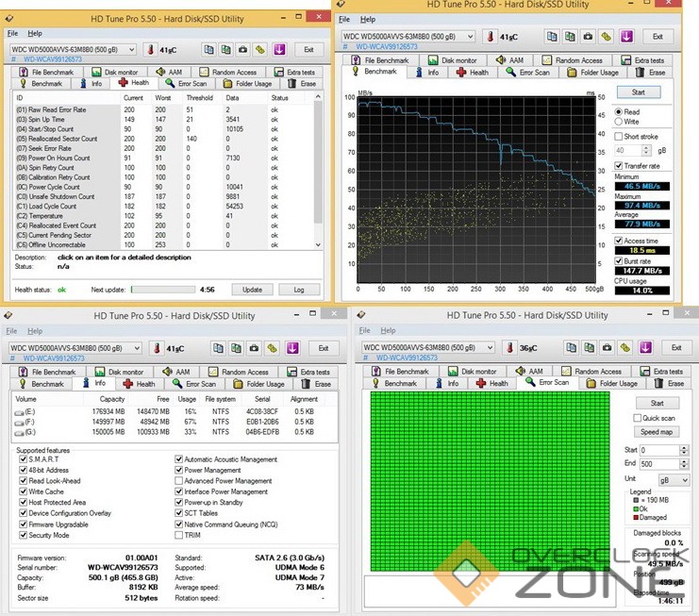Image resolution: width=699 pixels, height=616 pixels.
Task: Click End value spinner in Error Scan window
Action: pyautogui.click(x=684, y=464)
